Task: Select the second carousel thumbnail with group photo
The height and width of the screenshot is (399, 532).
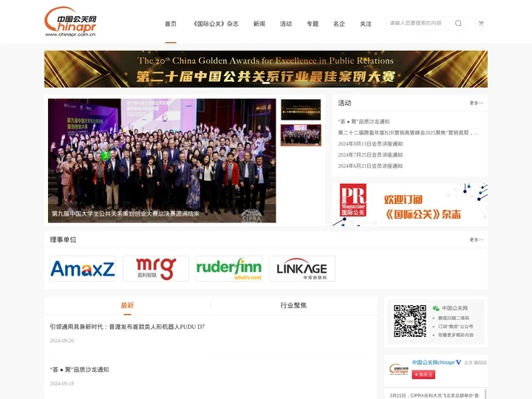Action: click(301, 135)
